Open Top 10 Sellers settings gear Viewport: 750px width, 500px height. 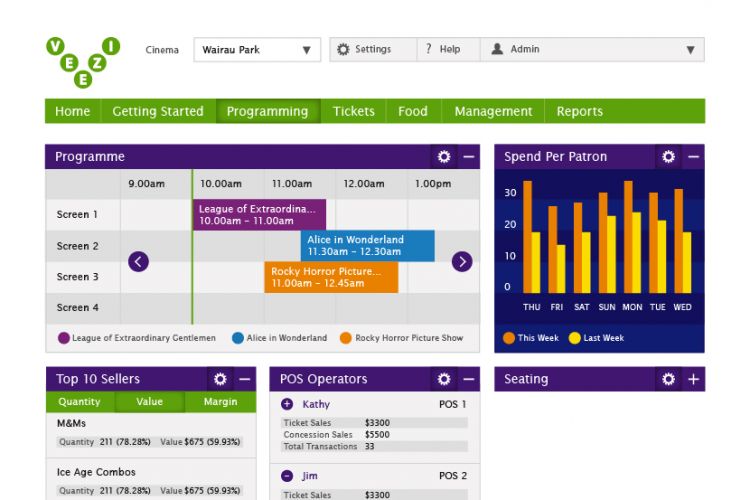tap(220, 379)
